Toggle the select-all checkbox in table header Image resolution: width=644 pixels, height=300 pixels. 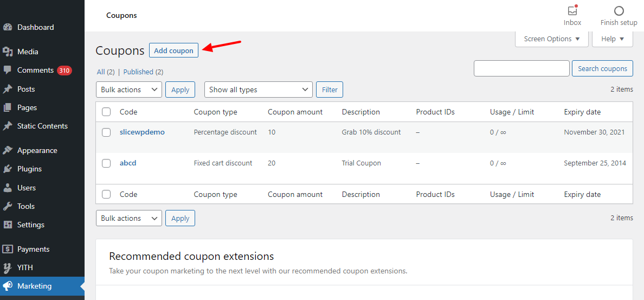coord(106,112)
